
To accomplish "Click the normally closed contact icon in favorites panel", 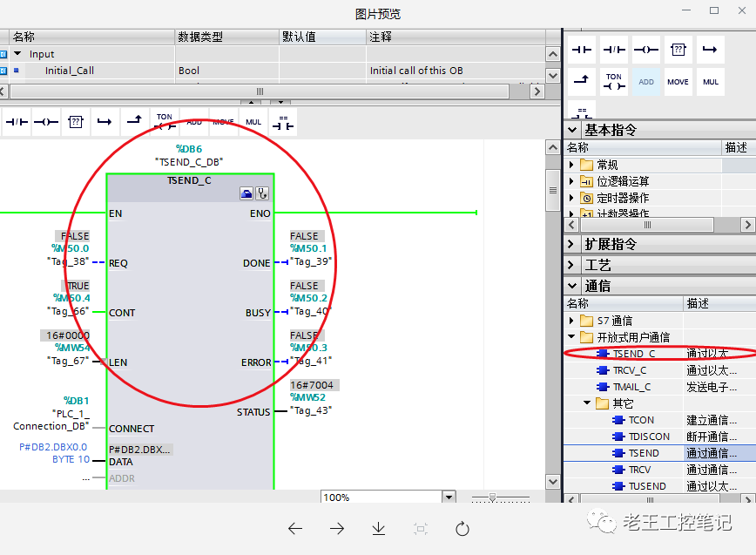I will pos(614,50).
